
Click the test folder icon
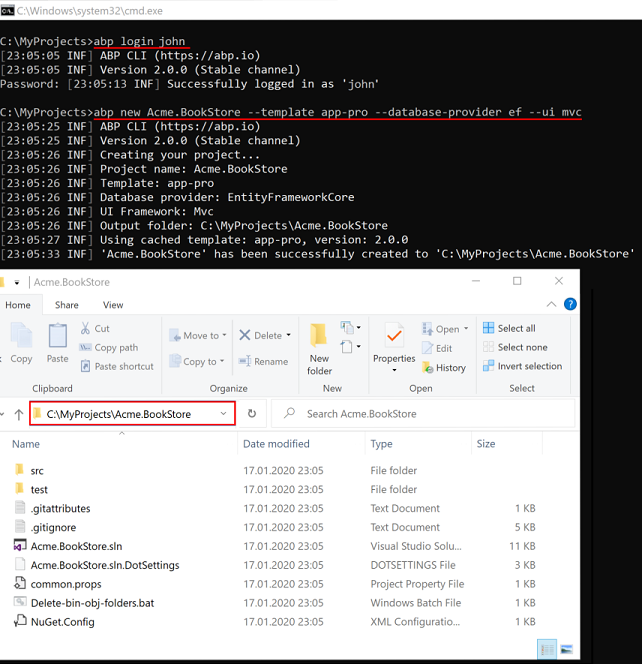(19, 488)
